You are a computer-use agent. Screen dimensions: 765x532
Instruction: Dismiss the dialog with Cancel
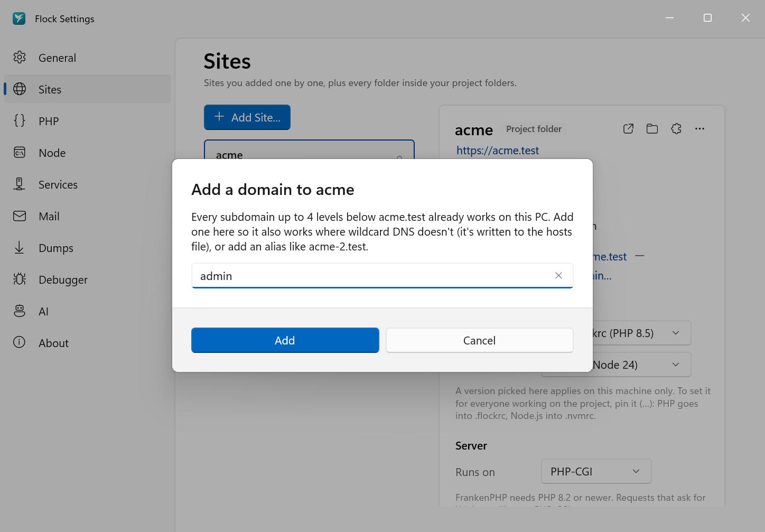pos(480,340)
